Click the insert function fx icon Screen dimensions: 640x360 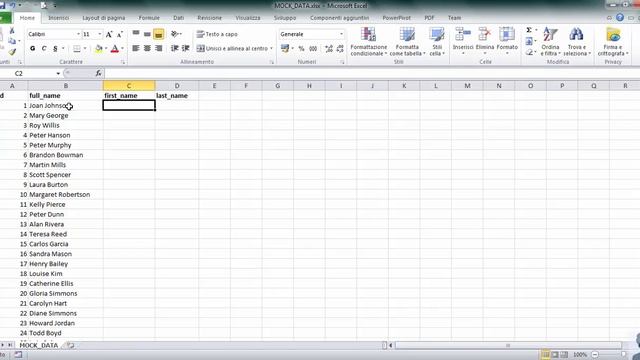(x=98, y=73)
